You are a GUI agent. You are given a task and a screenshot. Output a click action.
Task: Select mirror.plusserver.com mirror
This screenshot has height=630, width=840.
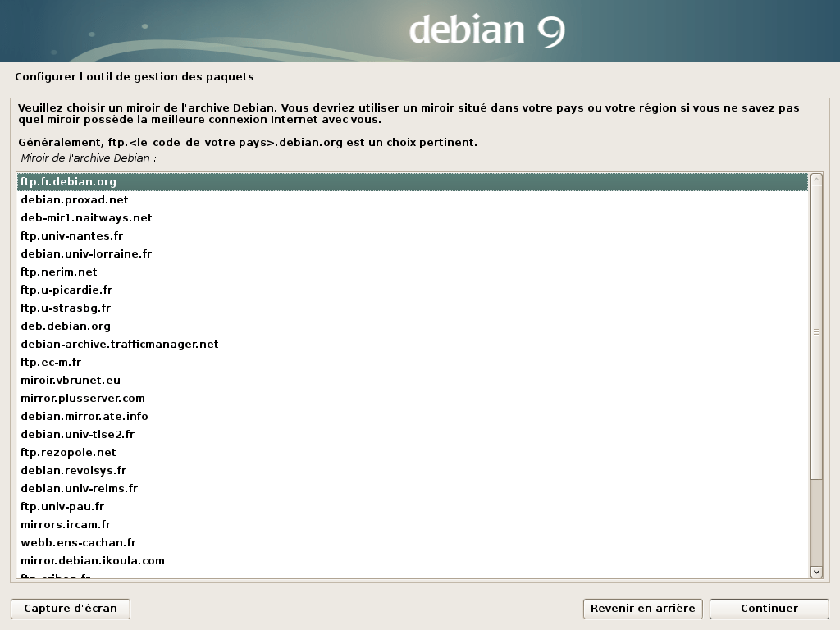tap(412, 399)
